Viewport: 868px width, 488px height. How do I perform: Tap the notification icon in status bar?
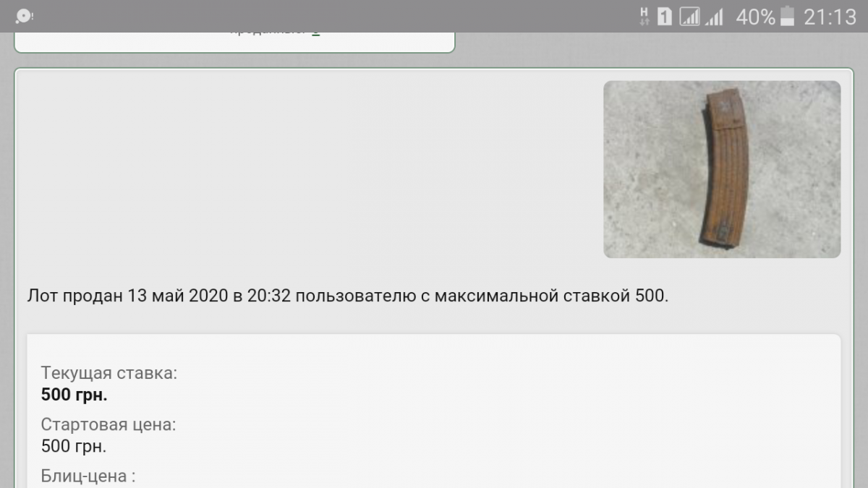click(24, 16)
